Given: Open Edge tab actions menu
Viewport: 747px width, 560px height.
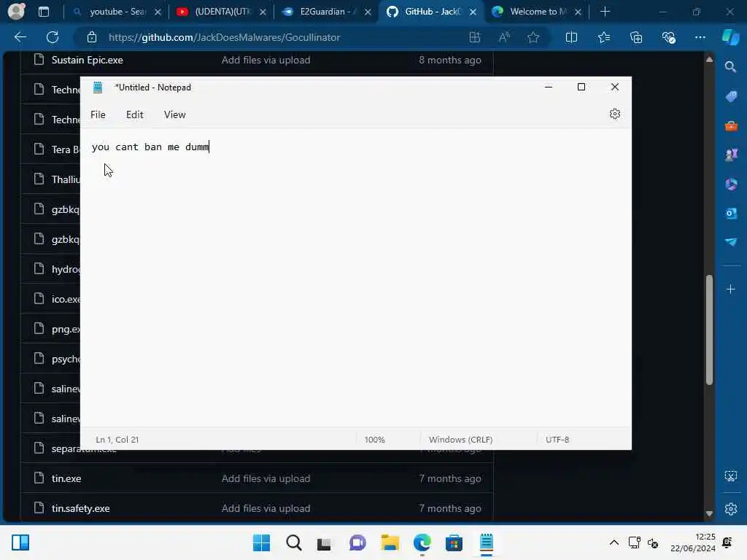Looking at the screenshot, I should (x=44, y=12).
